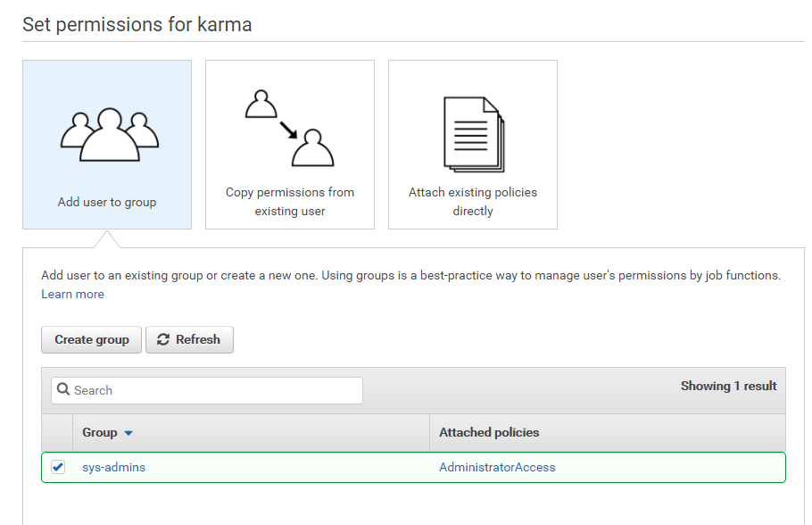
Task: Click the blue sort arrow beside Group
Action: point(128,433)
